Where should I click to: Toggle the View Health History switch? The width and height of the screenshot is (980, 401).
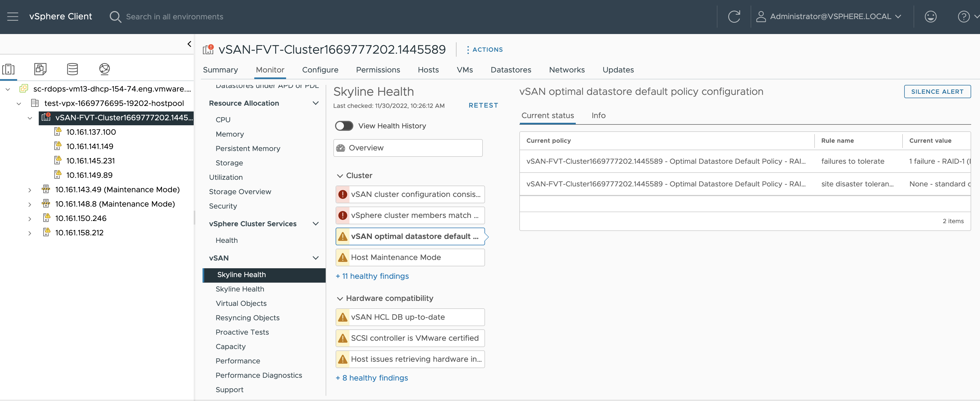click(x=343, y=126)
